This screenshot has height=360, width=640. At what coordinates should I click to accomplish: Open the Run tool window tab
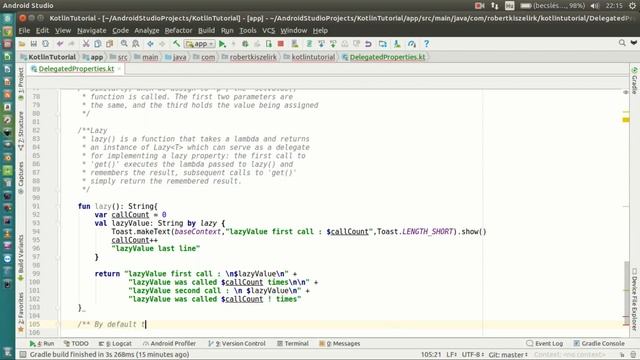(42, 344)
